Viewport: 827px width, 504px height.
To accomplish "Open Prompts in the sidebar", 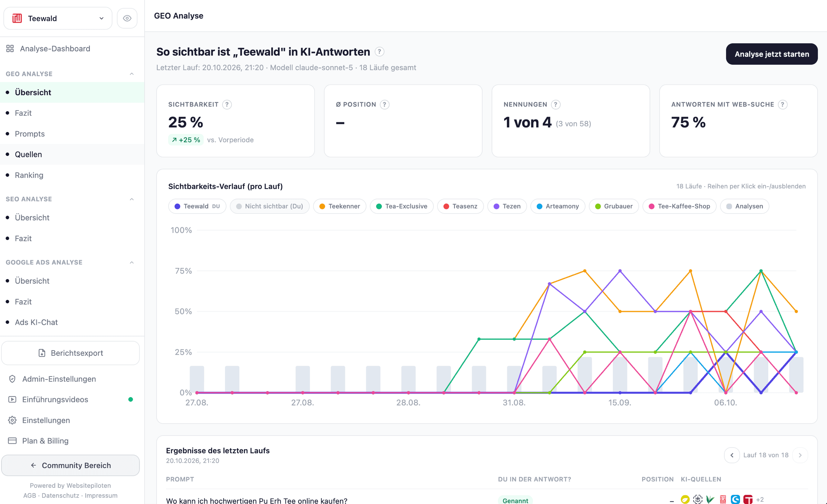I will tap(72, 134).
